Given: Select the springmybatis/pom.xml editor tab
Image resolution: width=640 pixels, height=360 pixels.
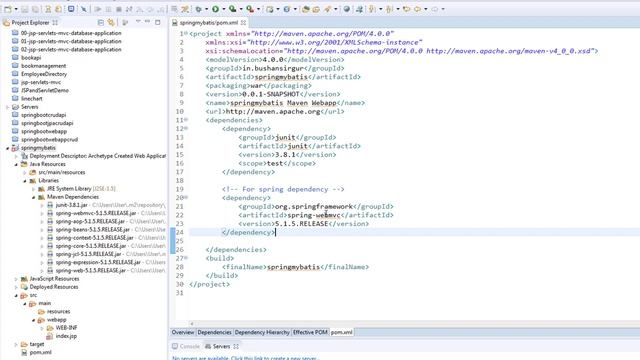Looking at the screenshot, I should [x=208, y=23].
